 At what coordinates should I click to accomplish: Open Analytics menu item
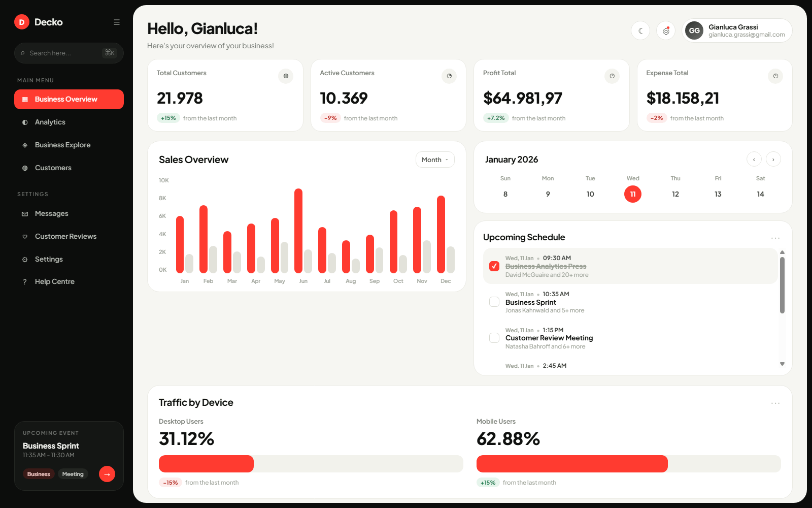tap(69, 122)
